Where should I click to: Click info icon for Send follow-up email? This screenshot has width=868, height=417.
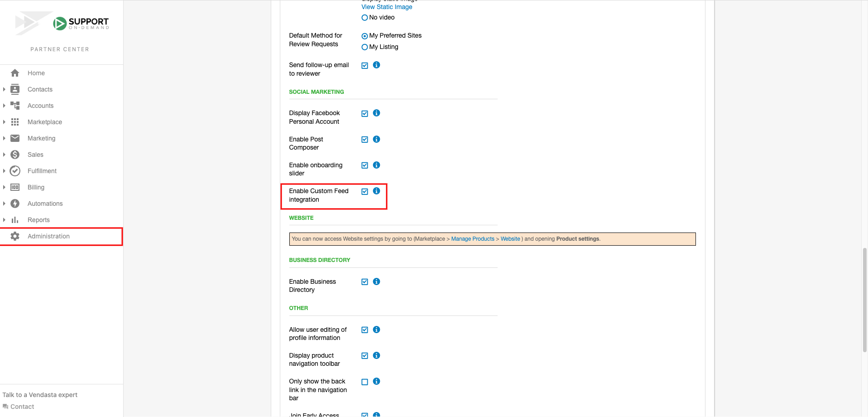click(376, 65)
